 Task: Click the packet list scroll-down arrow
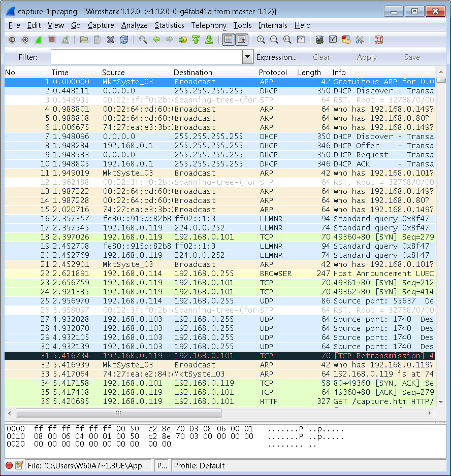coord(441,401)
